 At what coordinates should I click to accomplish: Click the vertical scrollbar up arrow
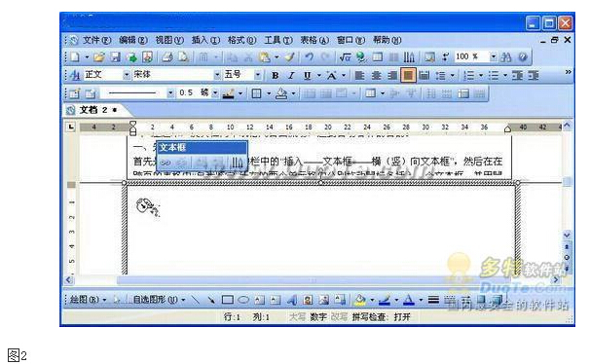tap(567, 126)
